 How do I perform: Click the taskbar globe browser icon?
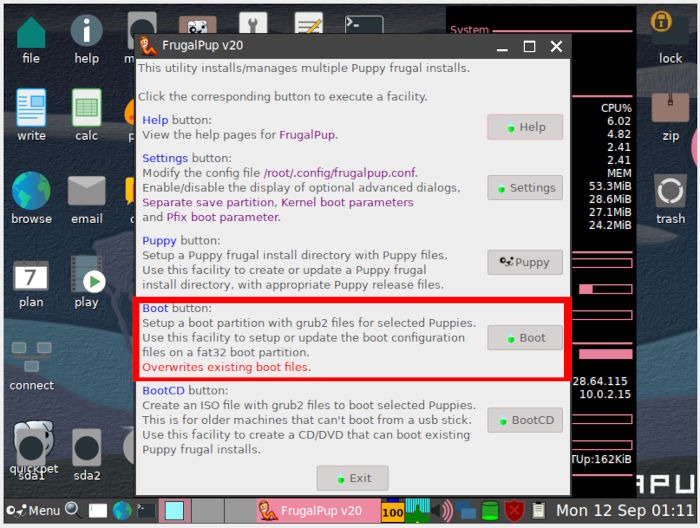pyautogui.click(x=122, y=511)
